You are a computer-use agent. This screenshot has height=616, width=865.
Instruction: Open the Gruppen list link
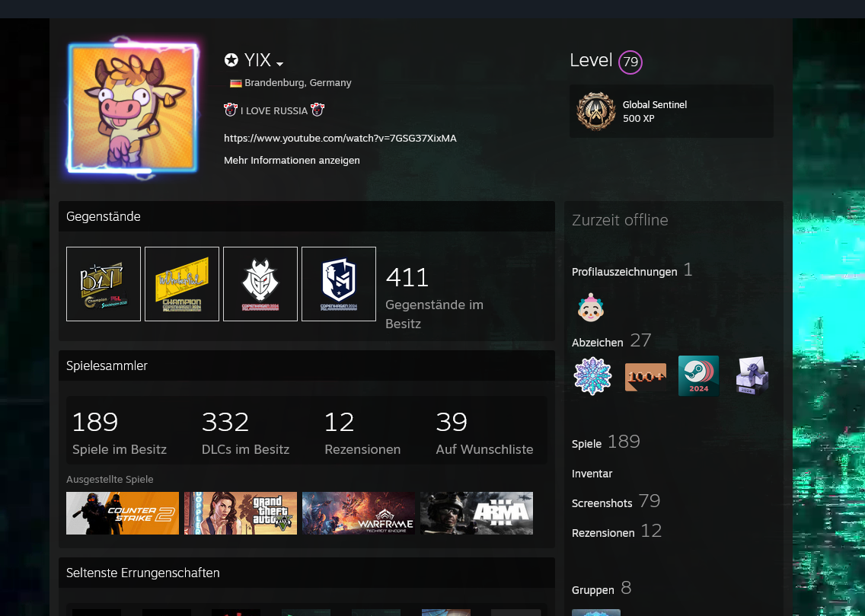[592, 590]
